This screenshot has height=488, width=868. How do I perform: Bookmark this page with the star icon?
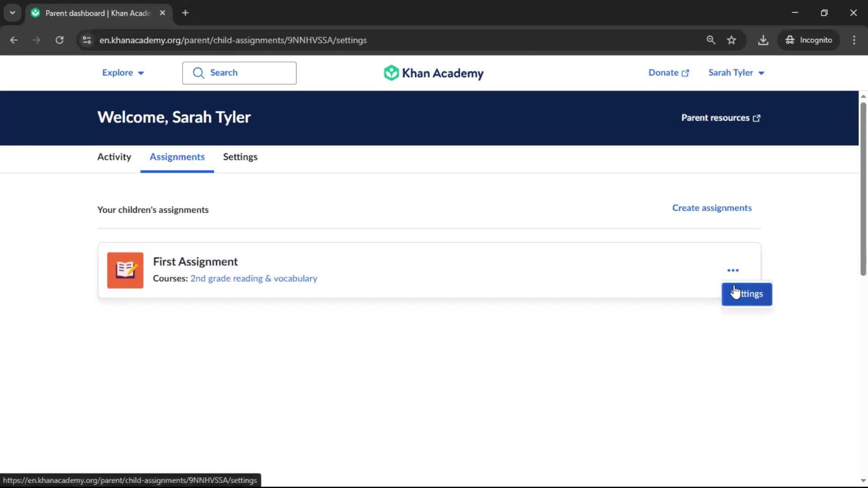pos(731,40)
